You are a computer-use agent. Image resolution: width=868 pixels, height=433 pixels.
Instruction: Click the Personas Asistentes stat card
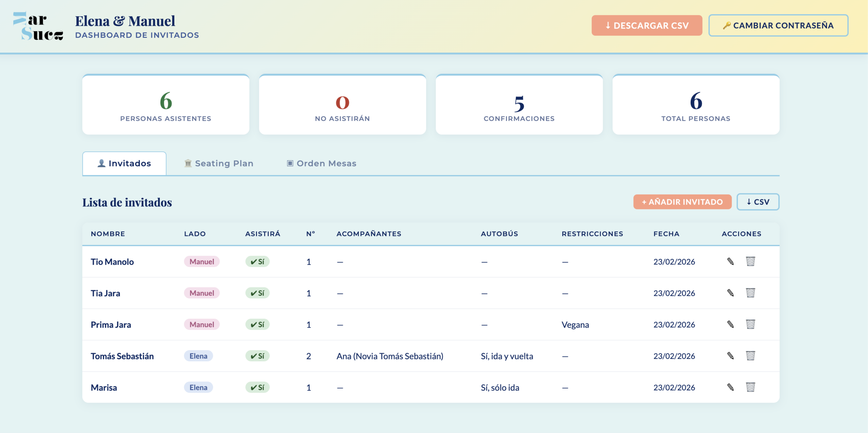tap(166, 105)
